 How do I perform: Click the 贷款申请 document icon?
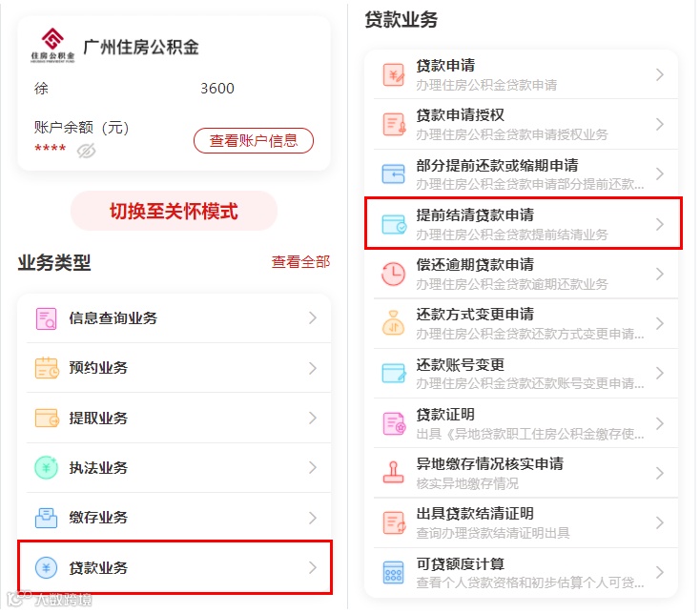[x=394, y=74]
